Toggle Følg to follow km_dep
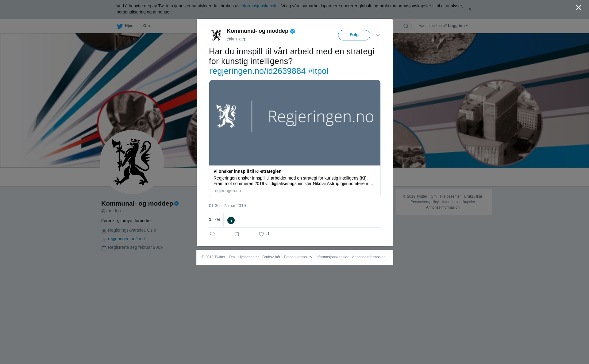 click(x=354, y=35)
